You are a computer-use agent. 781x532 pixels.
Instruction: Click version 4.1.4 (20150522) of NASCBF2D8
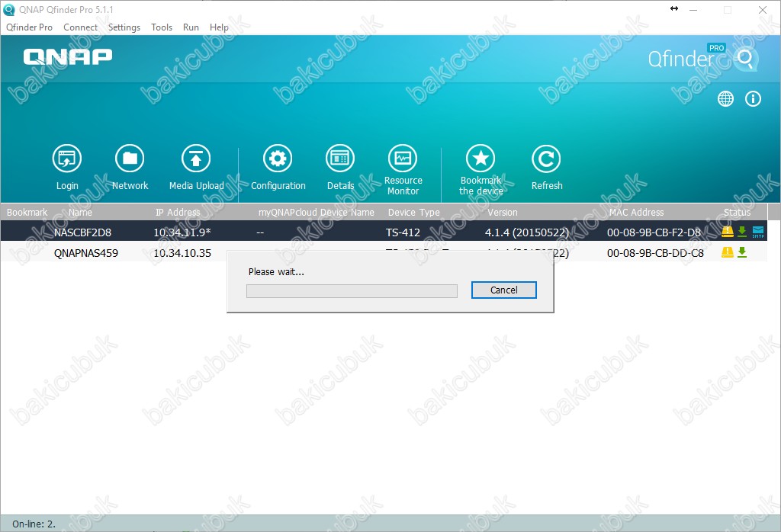click(x=526, y=232)
